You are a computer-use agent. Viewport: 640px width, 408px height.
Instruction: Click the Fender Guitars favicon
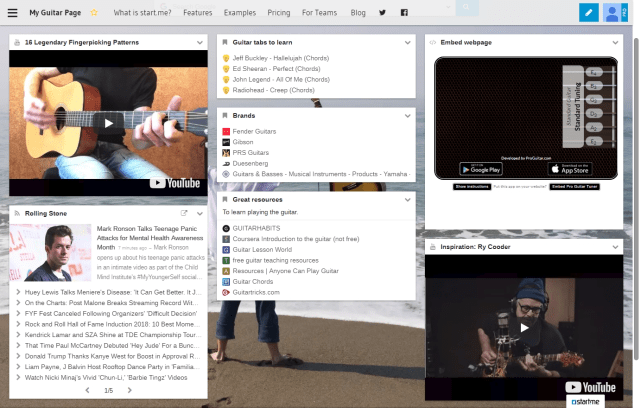[x=226, y=131]
